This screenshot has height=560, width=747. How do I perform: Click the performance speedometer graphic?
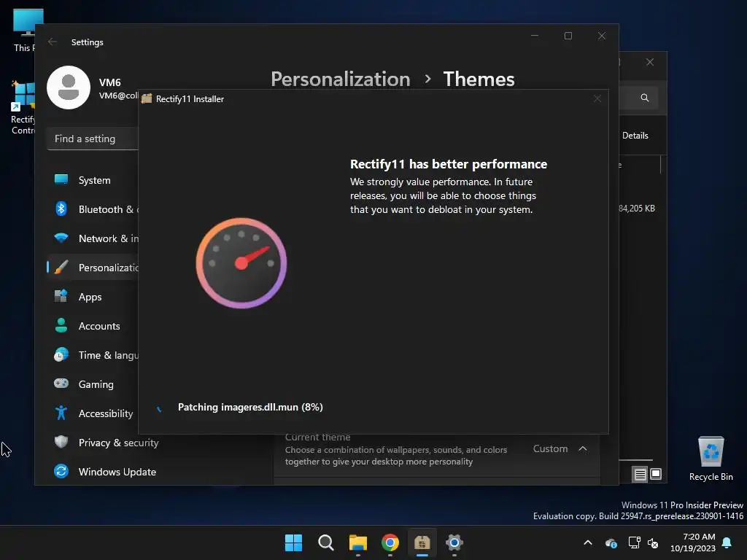(x=241, y=262)
